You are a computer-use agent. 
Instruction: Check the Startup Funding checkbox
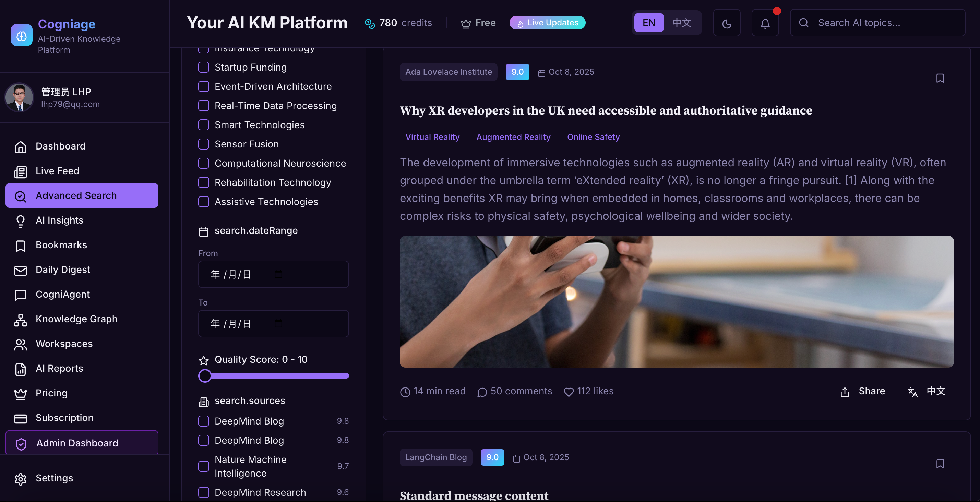point(204,67)
